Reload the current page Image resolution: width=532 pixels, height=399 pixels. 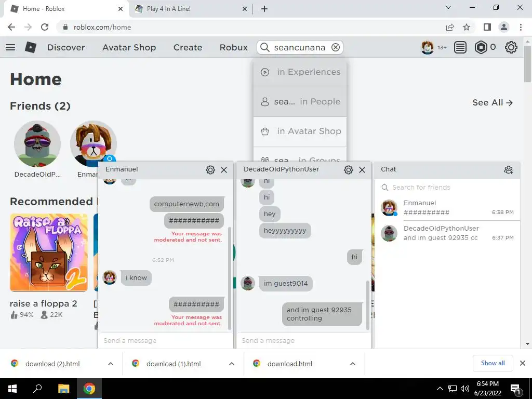click(45, 27)
